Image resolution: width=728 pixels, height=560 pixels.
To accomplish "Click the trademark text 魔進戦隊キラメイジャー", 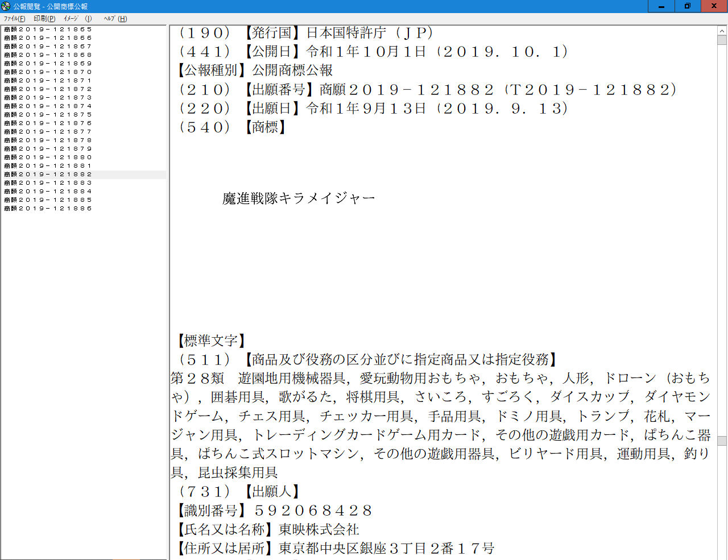I will click(299, 198).
